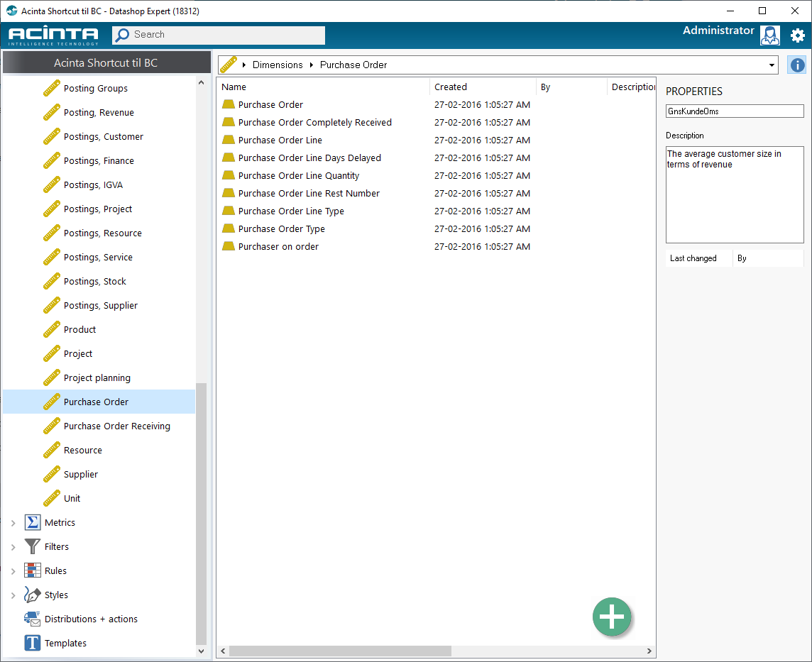Expand the Filters tree node
The width and height of the screenshot is (812, 662).
(13, 547)
